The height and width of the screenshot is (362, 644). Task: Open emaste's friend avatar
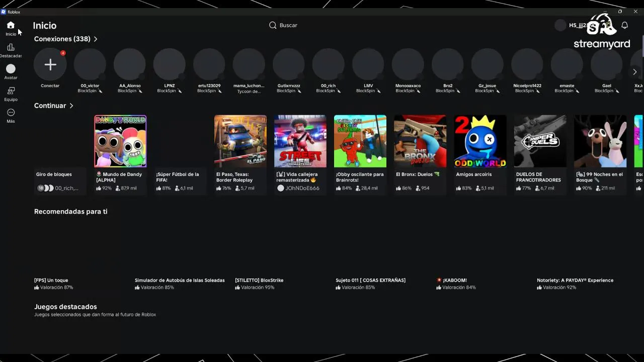(567, 64)
